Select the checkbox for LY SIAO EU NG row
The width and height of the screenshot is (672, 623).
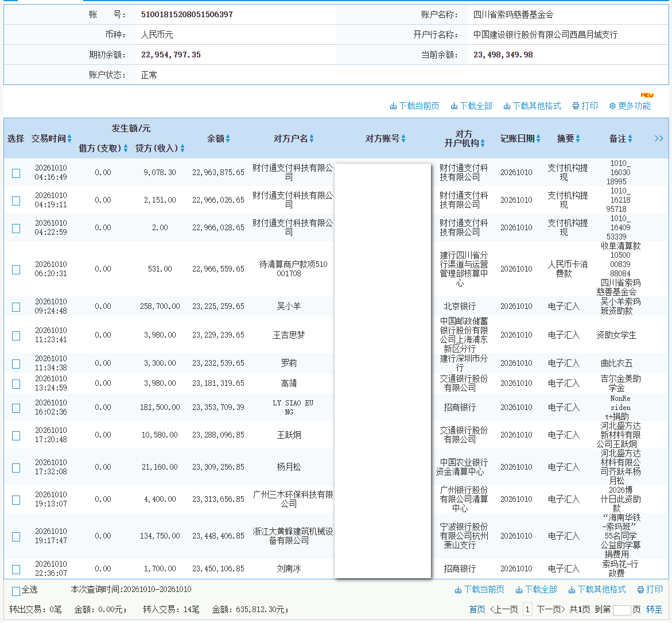[16, 408]
